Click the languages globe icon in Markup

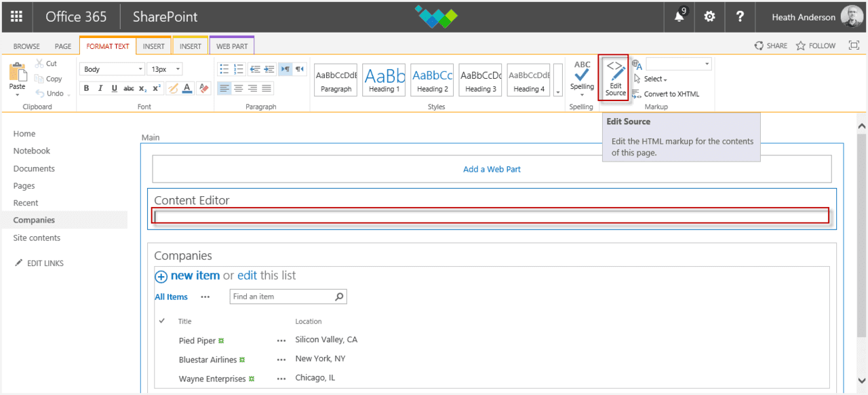click(x=637, y=64)
